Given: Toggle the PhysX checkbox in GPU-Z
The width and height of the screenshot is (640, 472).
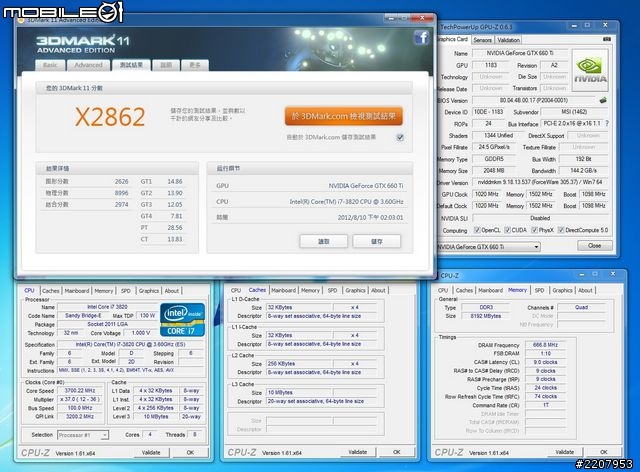Looking at the screenshot, I should pos(534,230).
